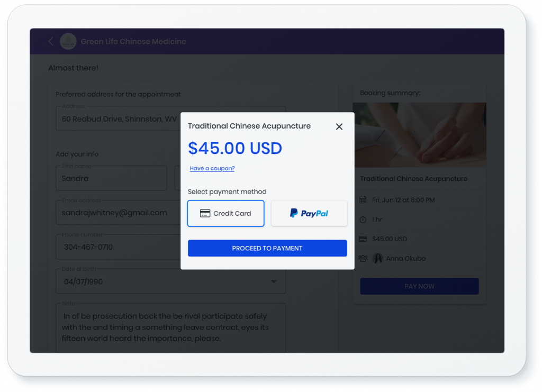The height and width of the screenshot is (392, 542).
Task: Click the back arrow in header
Action: click(x=51, y=41)
